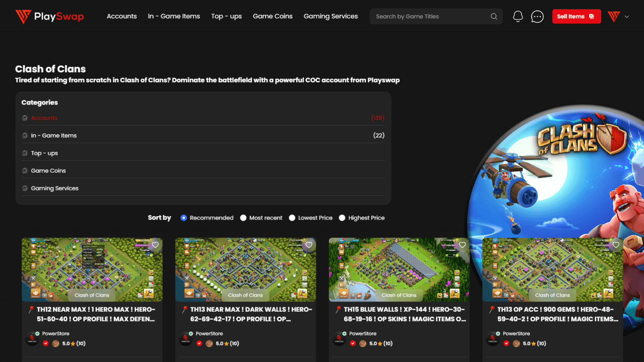Click the lock icon next to Accounts category

pyautogui.click(x=24, y=118)
